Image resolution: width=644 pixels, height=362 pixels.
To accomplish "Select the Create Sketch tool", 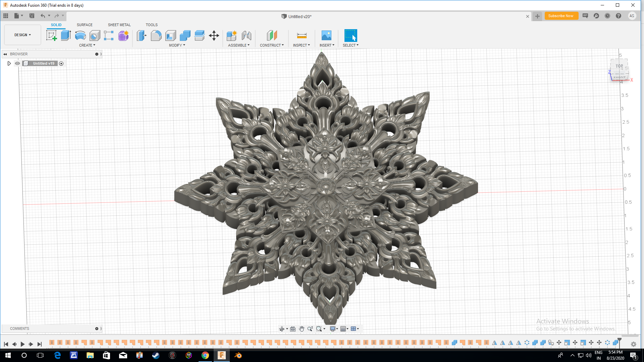I will [51, 35].
